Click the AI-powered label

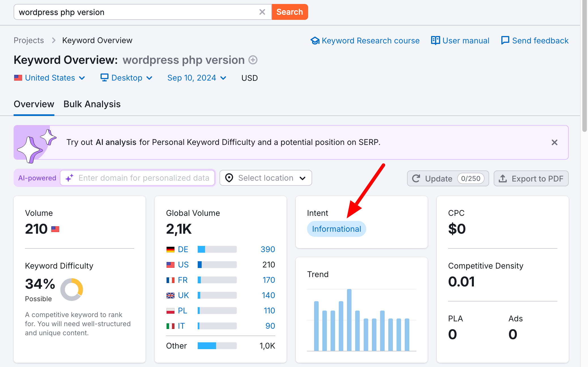point(37,178)
